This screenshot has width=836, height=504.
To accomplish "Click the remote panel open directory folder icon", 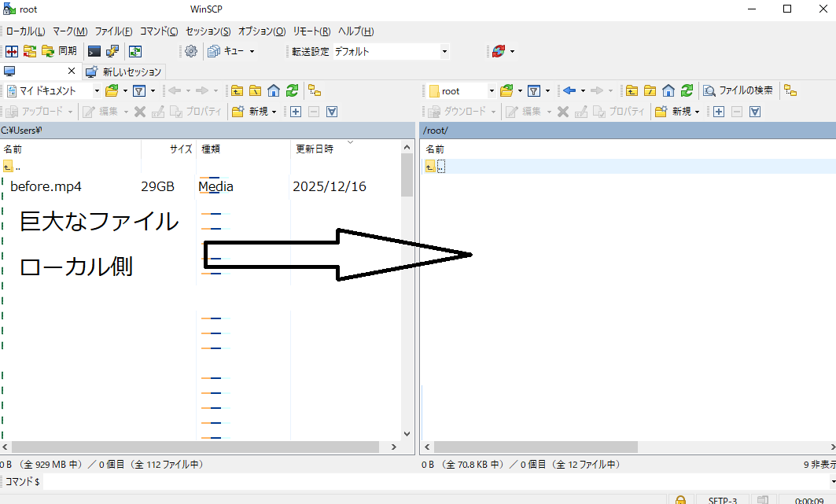I will [506, 91].
